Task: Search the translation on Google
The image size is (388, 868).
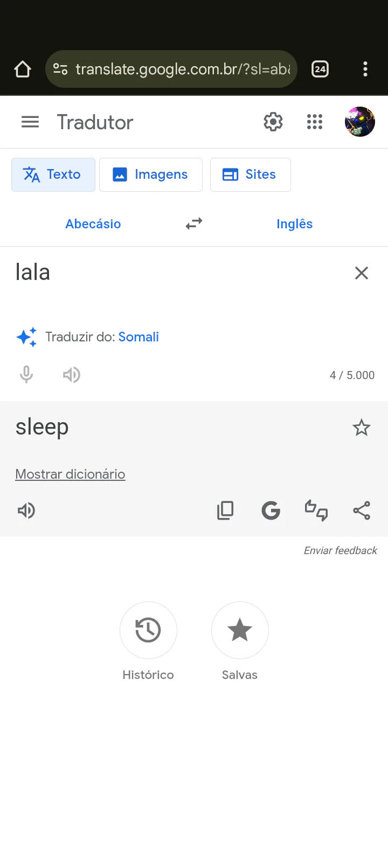Action: tap(271, 510)
